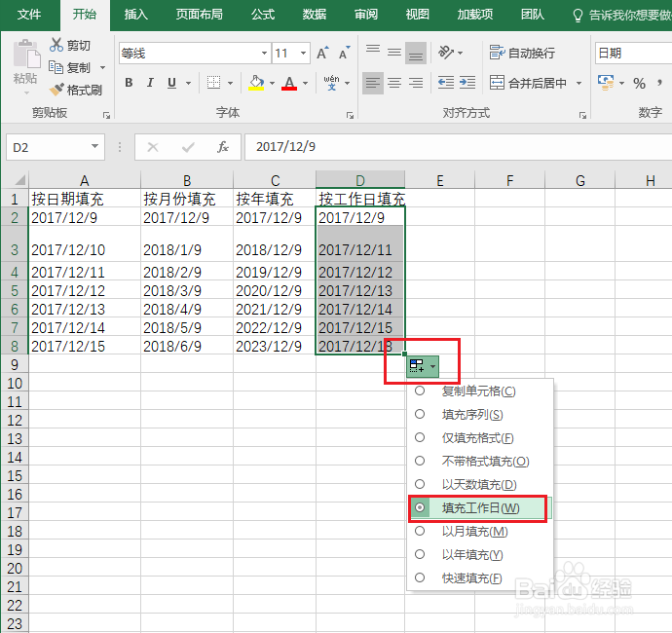Open the Alignment group dialog launcher
Screen dimensions: 672x633
tap(582, 115)
